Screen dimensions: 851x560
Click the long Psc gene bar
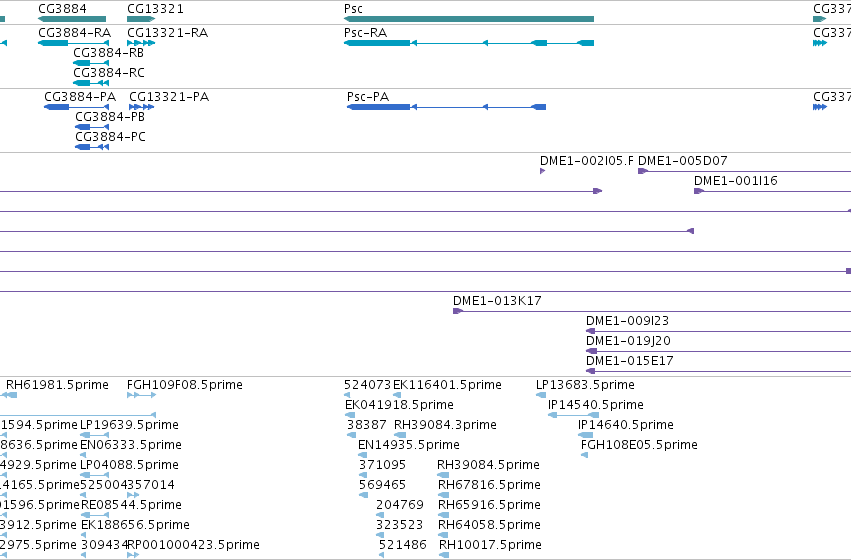pyautogui.click(x=469, y=19)
